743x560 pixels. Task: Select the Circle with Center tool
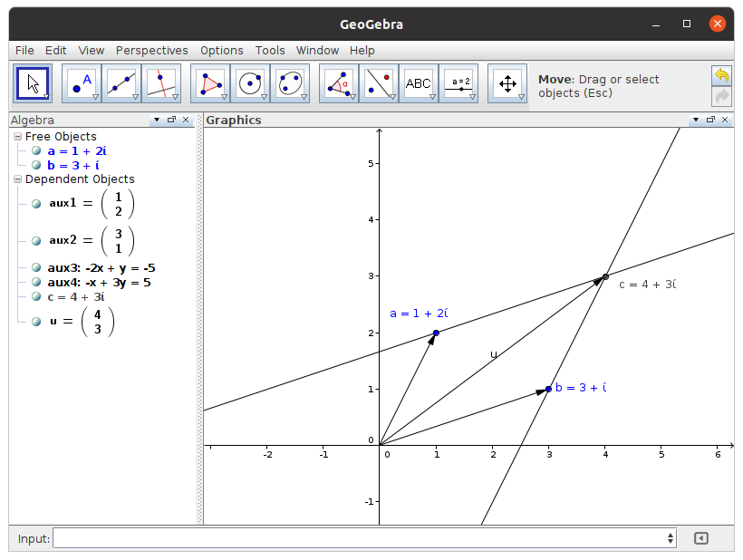tap(250, 83)
